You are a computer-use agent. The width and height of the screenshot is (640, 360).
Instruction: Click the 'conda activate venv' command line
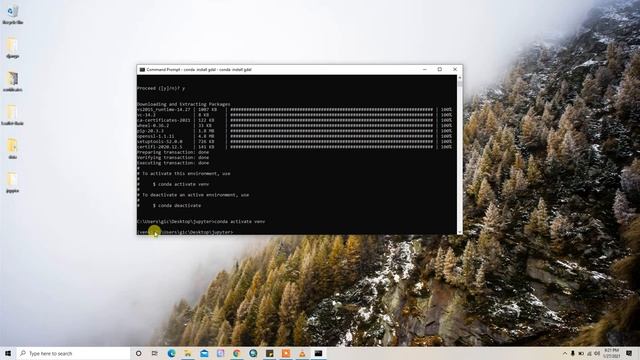click(x=201, y=222)
